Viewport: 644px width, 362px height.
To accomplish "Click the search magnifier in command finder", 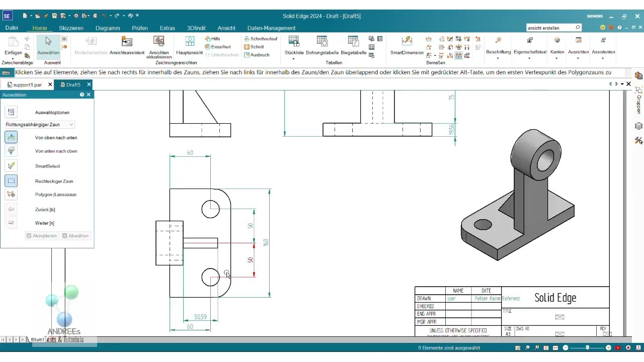I will point(578,28).
